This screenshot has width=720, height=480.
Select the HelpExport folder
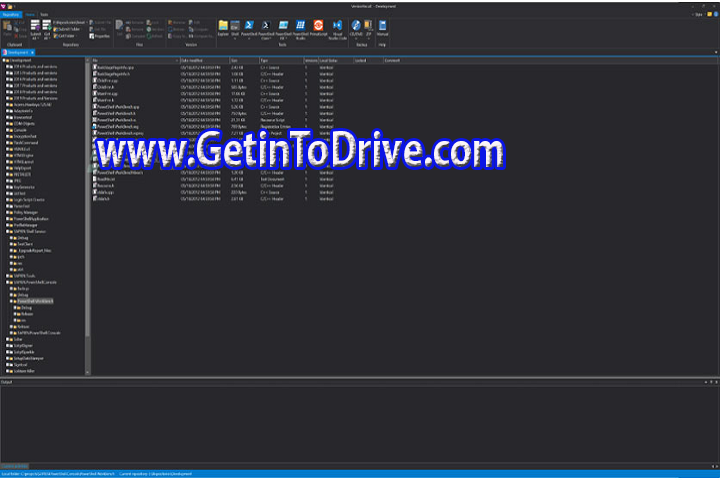tap(22, 168)
